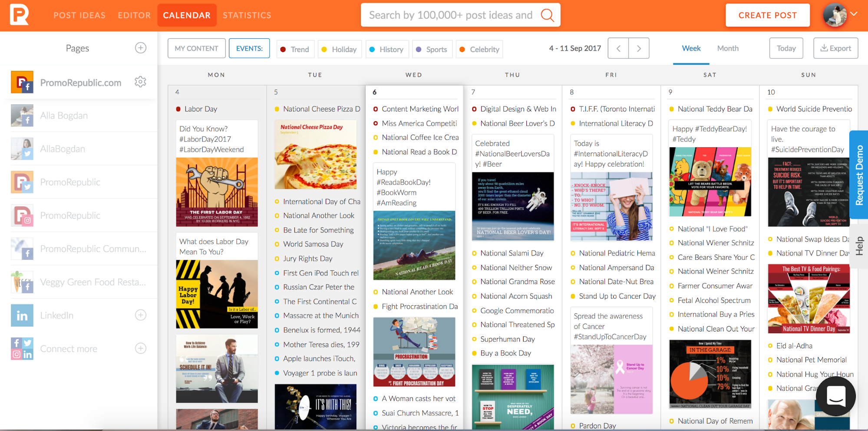Click the Export button

pyautogui.click(x=835, y=48)
